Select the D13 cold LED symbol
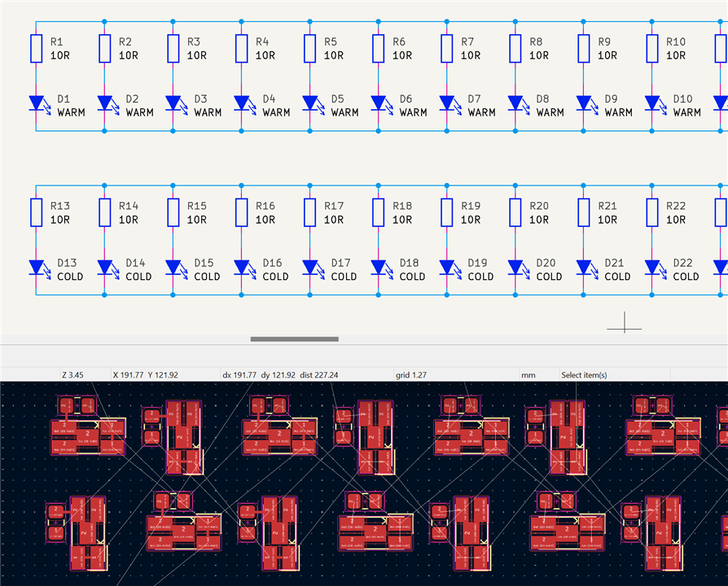The image size is (728, 586). 38,269
